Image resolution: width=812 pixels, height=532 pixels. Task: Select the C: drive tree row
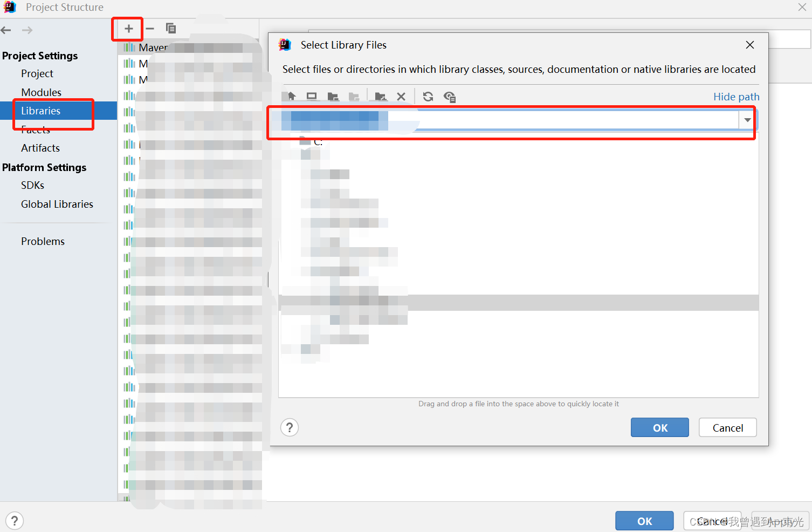[519, 141]
